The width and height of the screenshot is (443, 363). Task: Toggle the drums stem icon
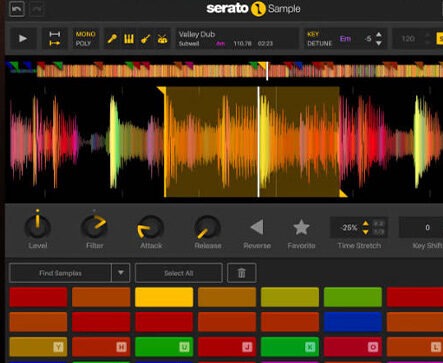162,39
